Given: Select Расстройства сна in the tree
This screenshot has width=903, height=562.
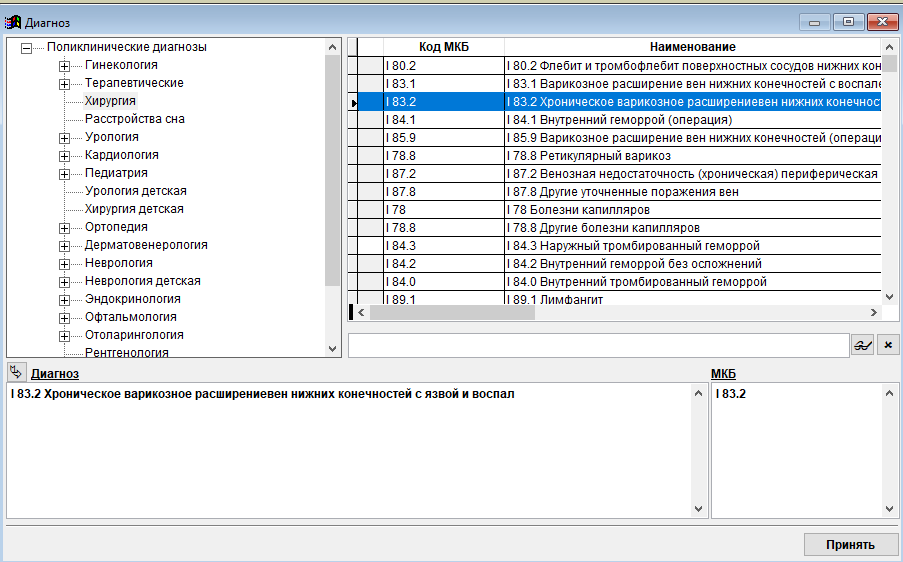Looking at the screenshot, I should pyautogui.click(x=134, y=119).
